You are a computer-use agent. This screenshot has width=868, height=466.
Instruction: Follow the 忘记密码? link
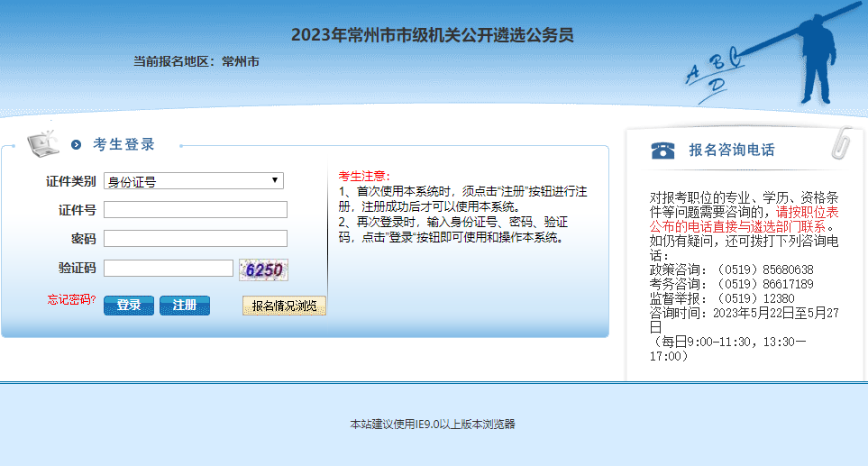pos(72,299)
